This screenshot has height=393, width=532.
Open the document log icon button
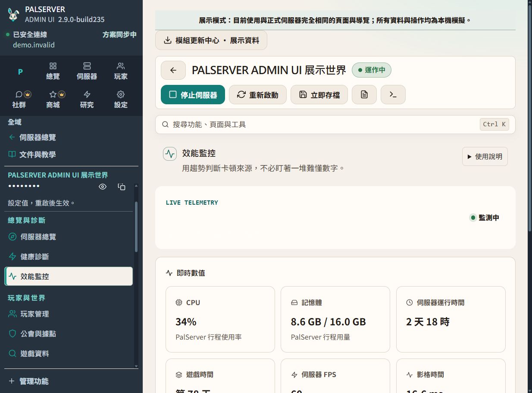(x=364, y=95)
